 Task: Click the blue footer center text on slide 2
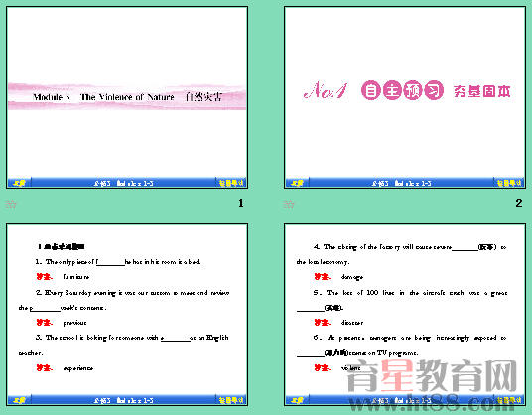click(x=401, y=184)
